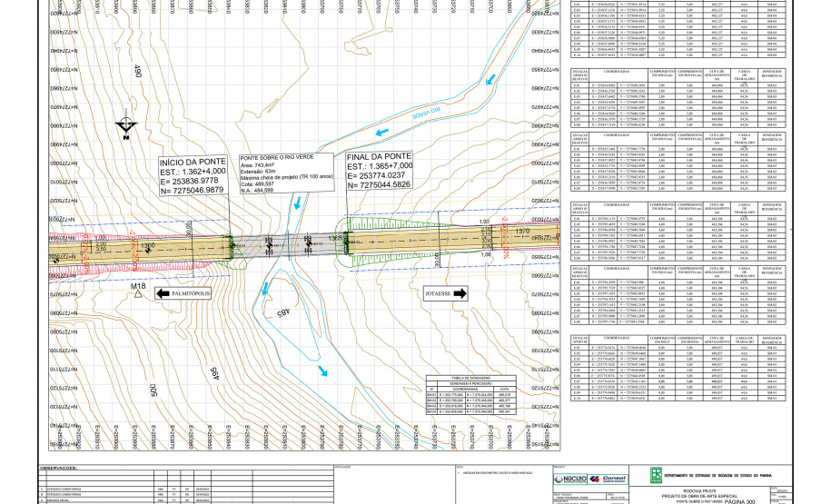
Task: Click the E= 253774.0237 coordinate
Action: point(376,175)
